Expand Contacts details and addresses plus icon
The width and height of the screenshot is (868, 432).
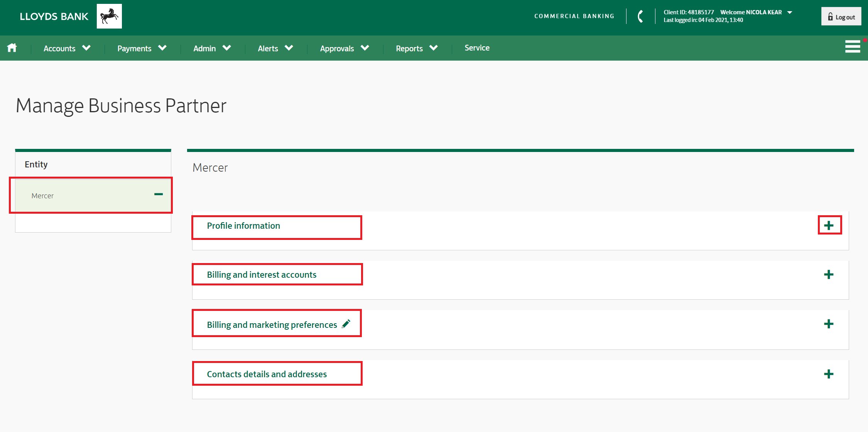coord(829,374)
